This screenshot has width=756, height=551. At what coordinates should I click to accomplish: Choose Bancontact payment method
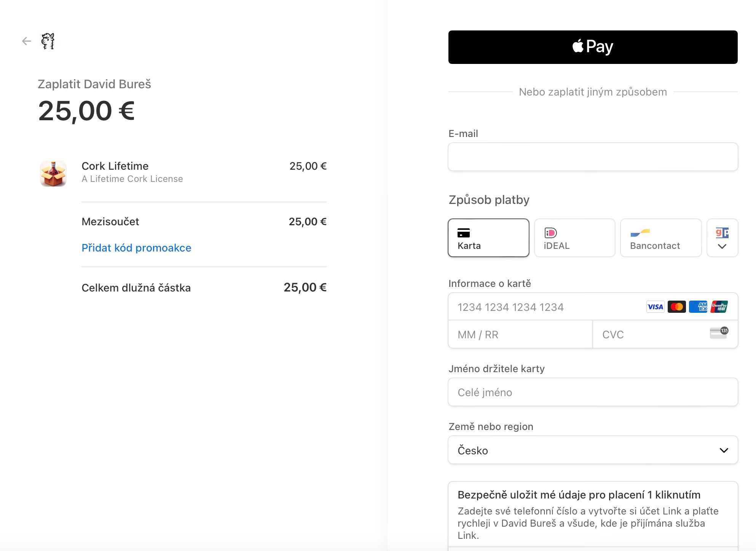coord(660,238)
